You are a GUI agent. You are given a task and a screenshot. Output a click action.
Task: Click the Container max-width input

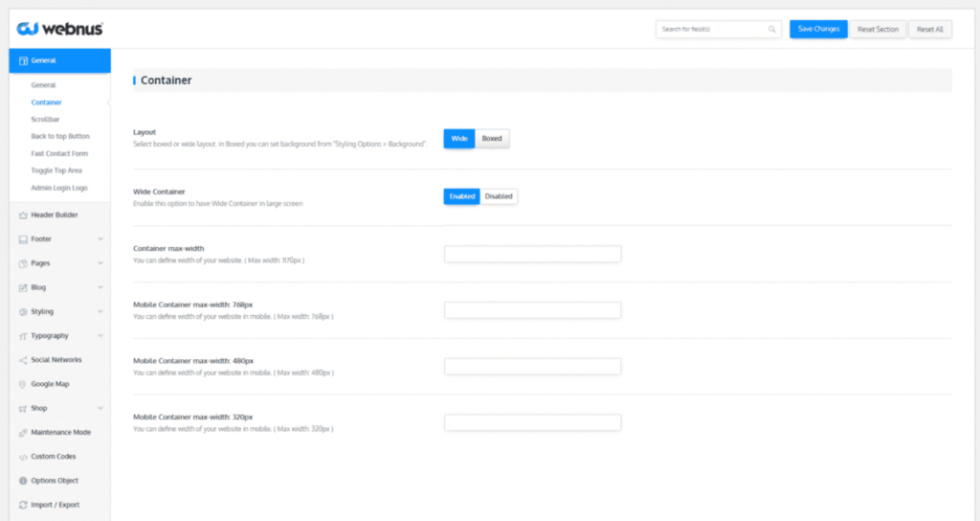532,254
